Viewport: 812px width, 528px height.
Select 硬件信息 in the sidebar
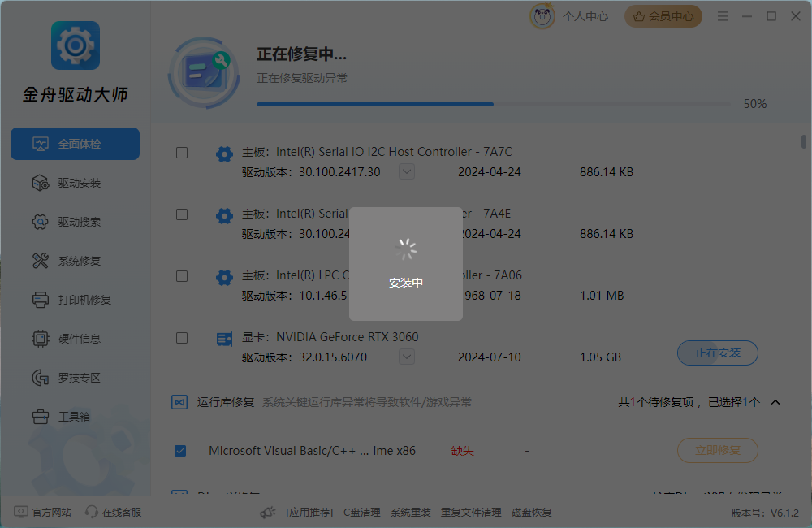pos(75,339)
